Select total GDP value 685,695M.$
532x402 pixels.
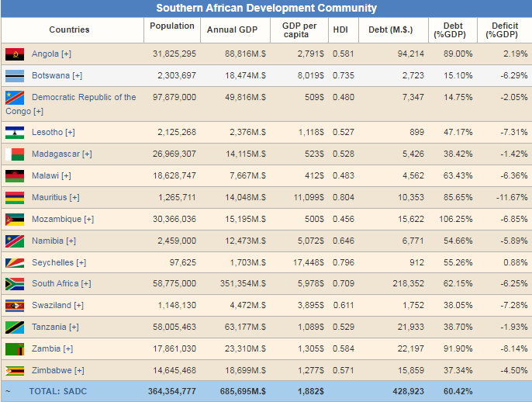point(243,391)
